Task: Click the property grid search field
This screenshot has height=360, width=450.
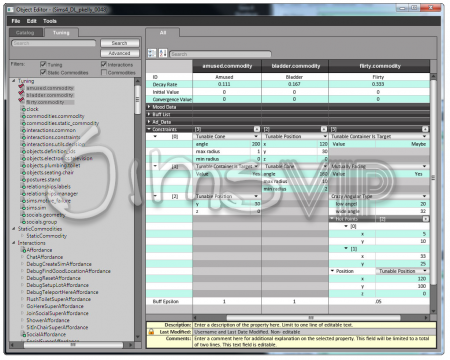Action: tap(220, 54)
